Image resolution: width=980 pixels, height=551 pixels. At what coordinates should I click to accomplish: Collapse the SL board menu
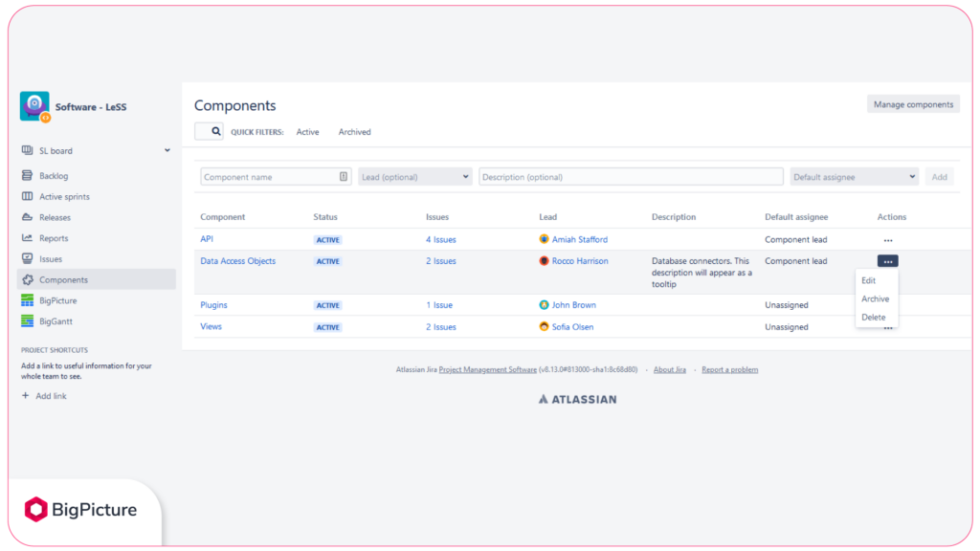[165, 150]
